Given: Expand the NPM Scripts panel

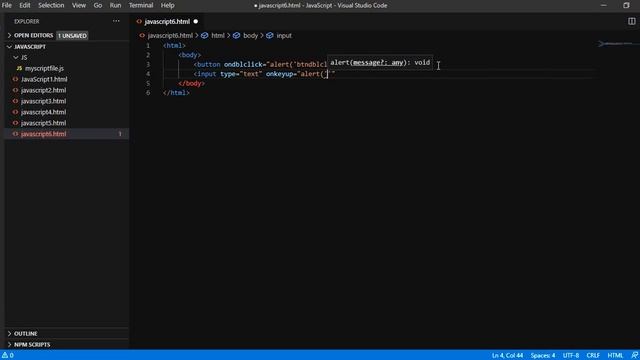Looking at the screenshot, I should point(32,344).
